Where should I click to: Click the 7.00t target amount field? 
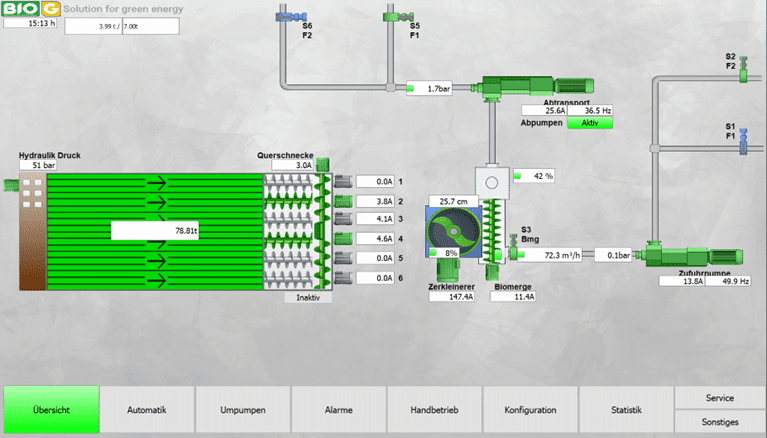click(x=151, y=26)
